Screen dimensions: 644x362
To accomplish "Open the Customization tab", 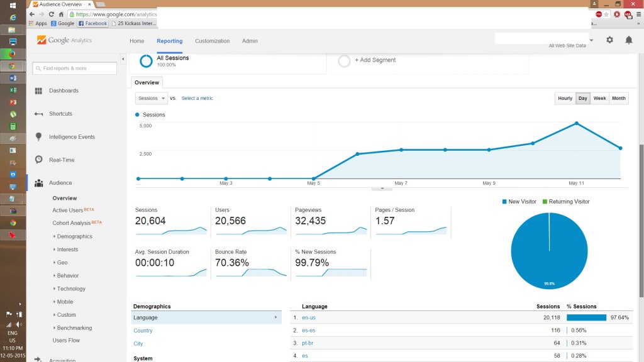I will (x=212, y=41).
